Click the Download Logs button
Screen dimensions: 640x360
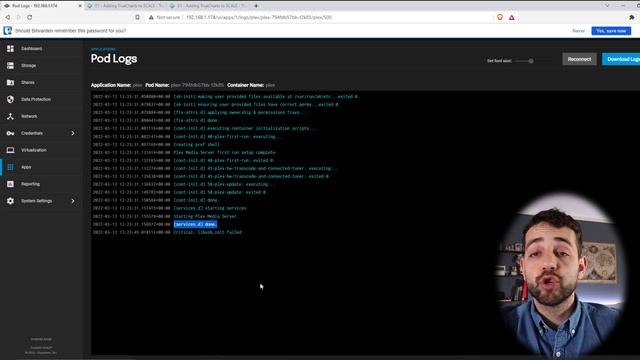[621, 59]
